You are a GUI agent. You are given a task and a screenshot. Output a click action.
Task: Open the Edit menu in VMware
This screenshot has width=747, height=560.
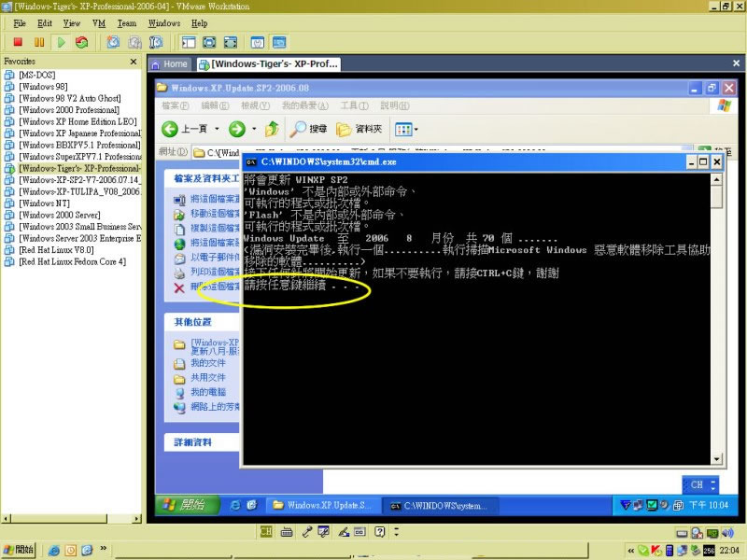point(45,23)
